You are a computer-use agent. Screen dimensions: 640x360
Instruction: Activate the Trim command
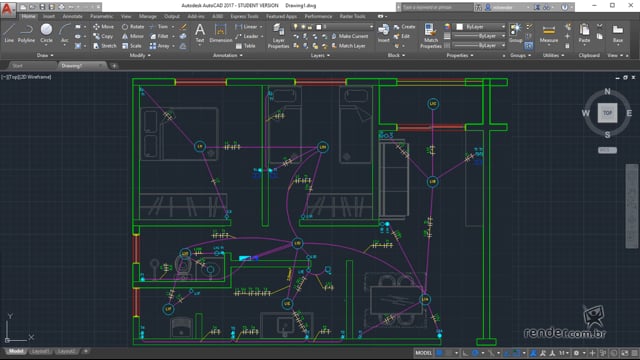point(159,27)
